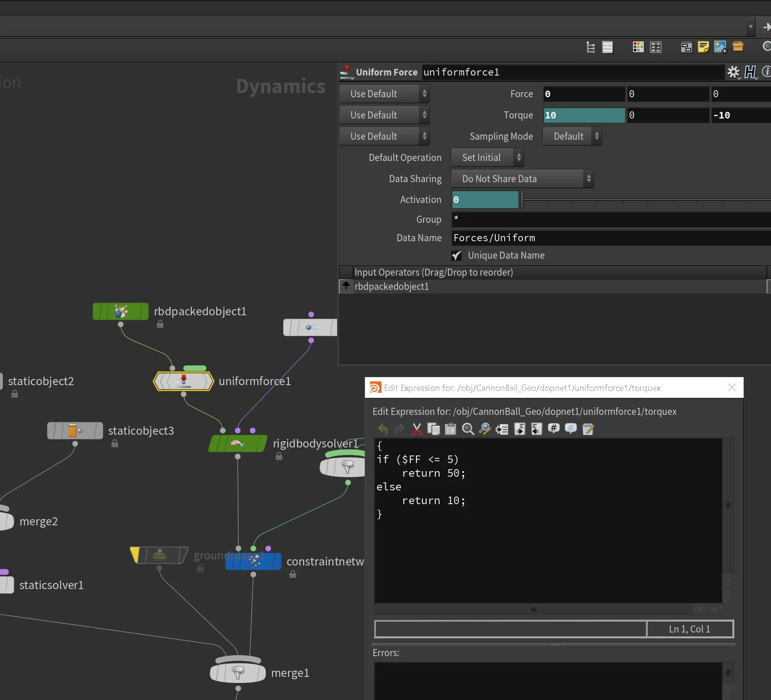Viewport: 771px width, 700px height.
Task: Open the node shape palette
Action: coord(656,47)
